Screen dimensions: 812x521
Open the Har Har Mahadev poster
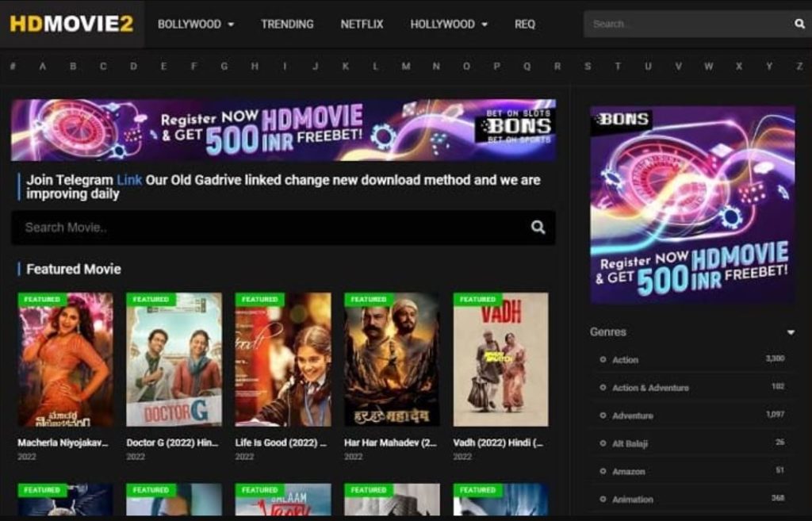point(392,359)
